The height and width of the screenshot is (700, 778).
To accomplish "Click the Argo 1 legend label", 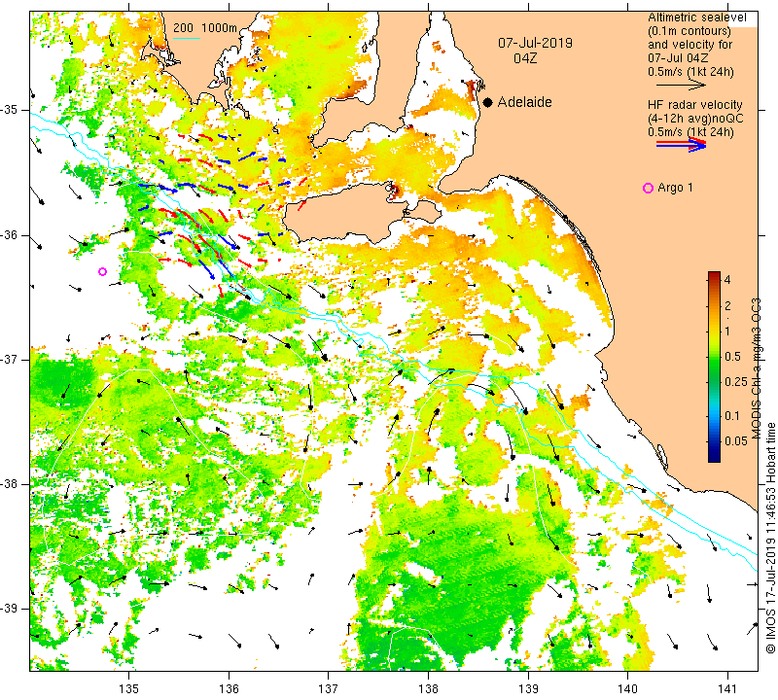I will click(x=675, y=188).
